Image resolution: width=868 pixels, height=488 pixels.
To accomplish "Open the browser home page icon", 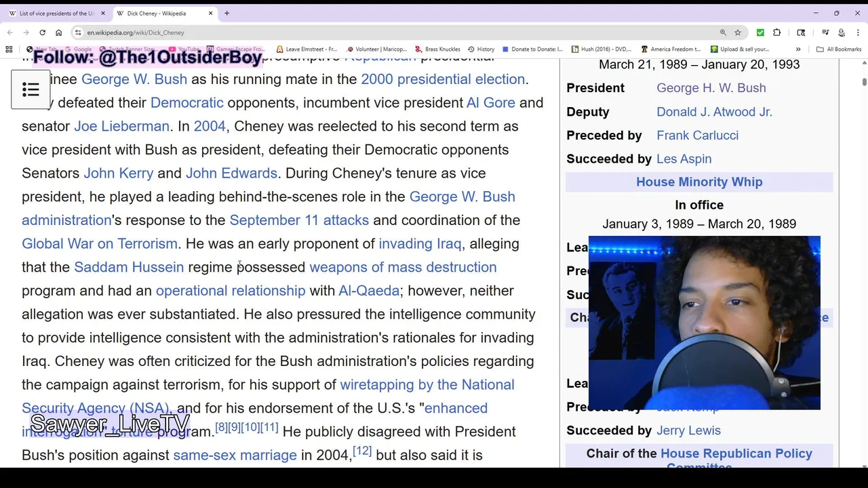I will pyautogui.click(x=58, y=33).
